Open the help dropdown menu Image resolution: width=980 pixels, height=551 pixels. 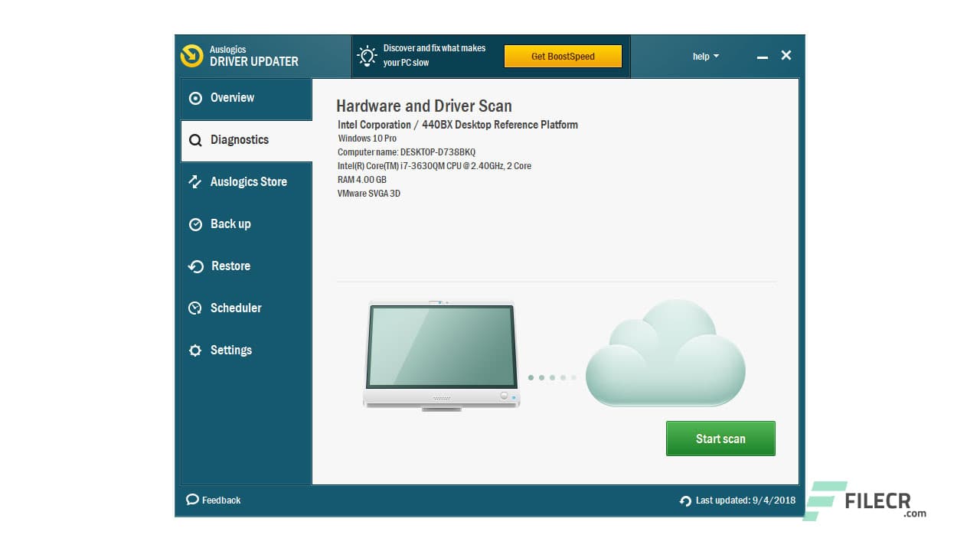(x=704, y=56)
